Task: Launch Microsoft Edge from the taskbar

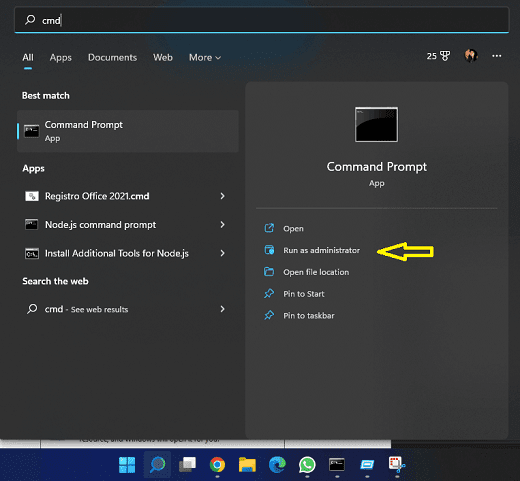Action: [277, 465]
